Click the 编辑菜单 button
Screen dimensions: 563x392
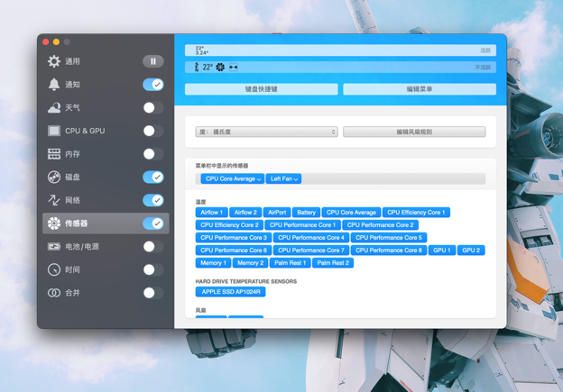pos(420,89)
